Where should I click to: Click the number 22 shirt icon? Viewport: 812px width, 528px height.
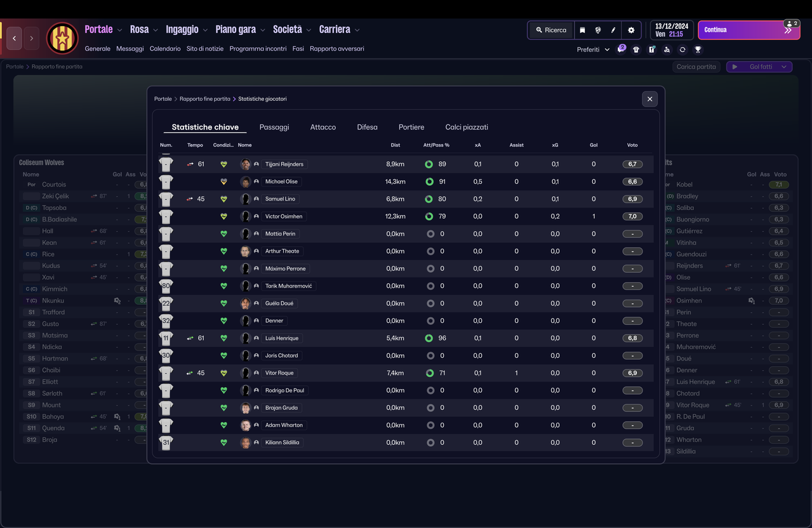tap(166, 303)
